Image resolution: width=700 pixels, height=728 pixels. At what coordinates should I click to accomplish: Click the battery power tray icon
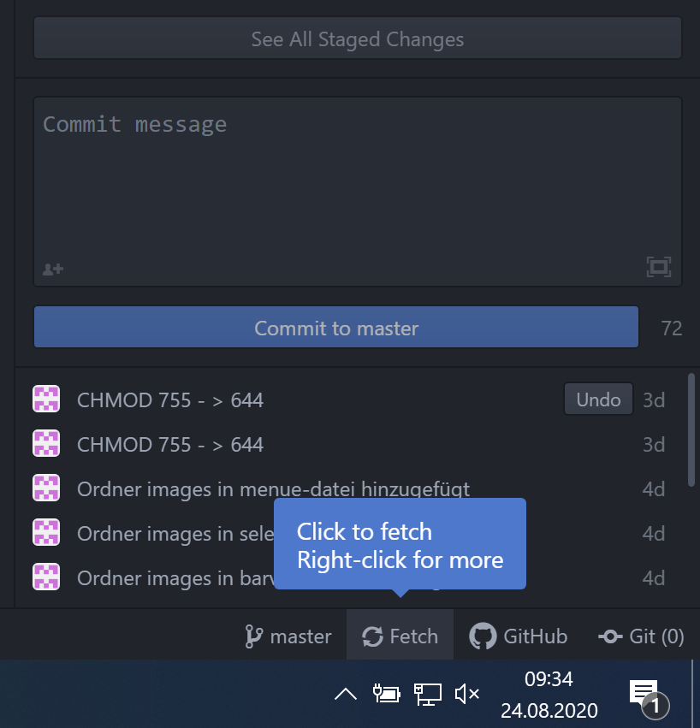point(387,694)
